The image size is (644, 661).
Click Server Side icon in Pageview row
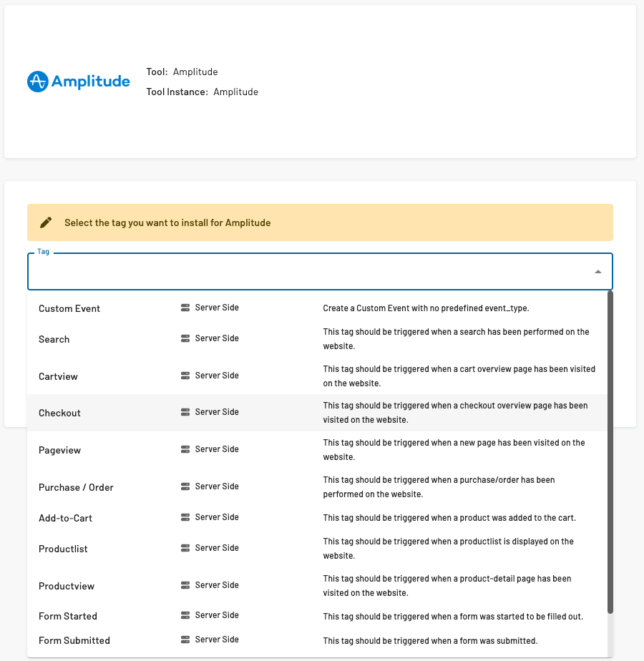coord(185,449)
